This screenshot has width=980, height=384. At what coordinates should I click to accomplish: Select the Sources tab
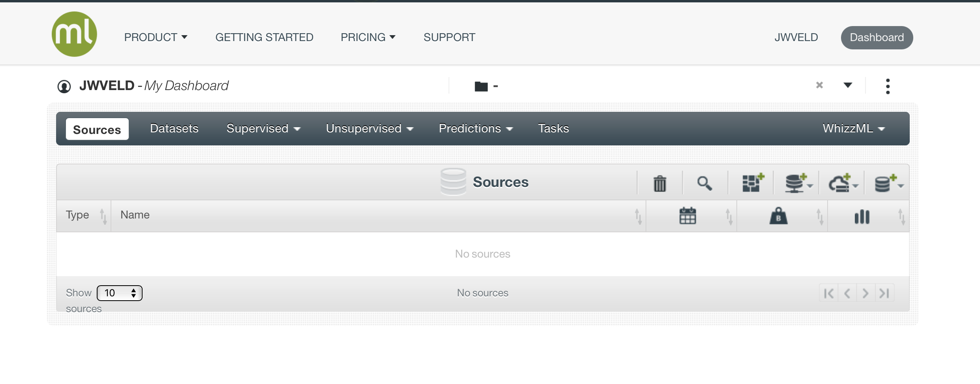click(x=97, y=129)
